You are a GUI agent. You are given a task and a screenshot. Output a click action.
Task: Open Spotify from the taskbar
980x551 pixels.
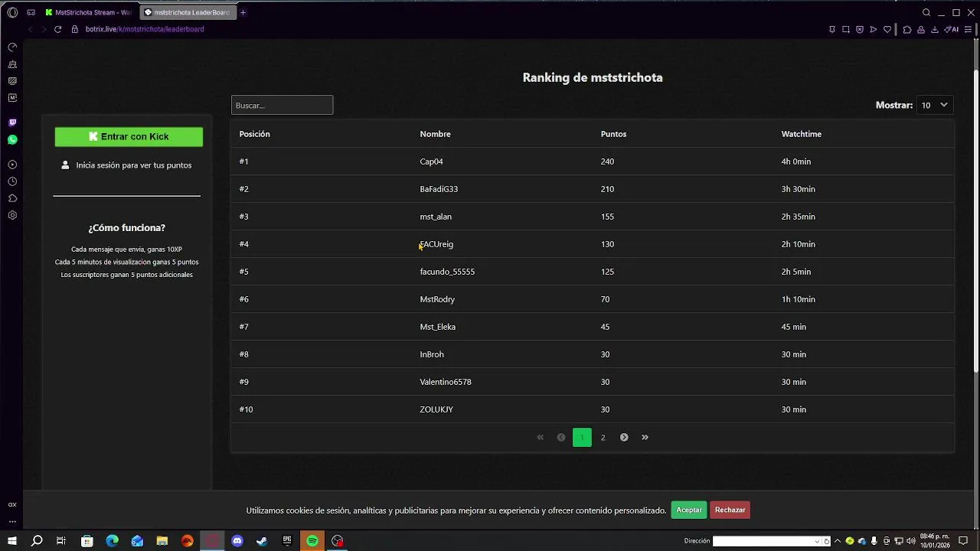312,541
